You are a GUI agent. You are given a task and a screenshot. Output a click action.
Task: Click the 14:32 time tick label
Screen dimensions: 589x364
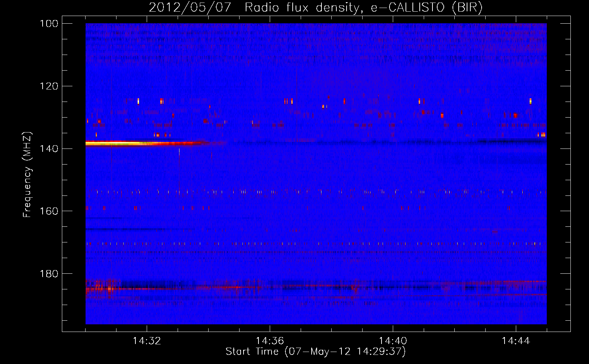point(147,341)
